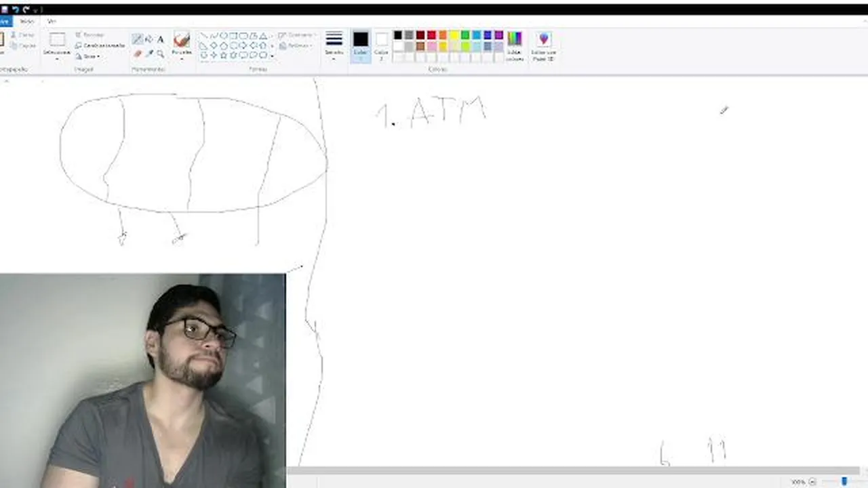Open the Editar cores color editor
Viewport: 868px width, 488px height.
pos(515,45)
